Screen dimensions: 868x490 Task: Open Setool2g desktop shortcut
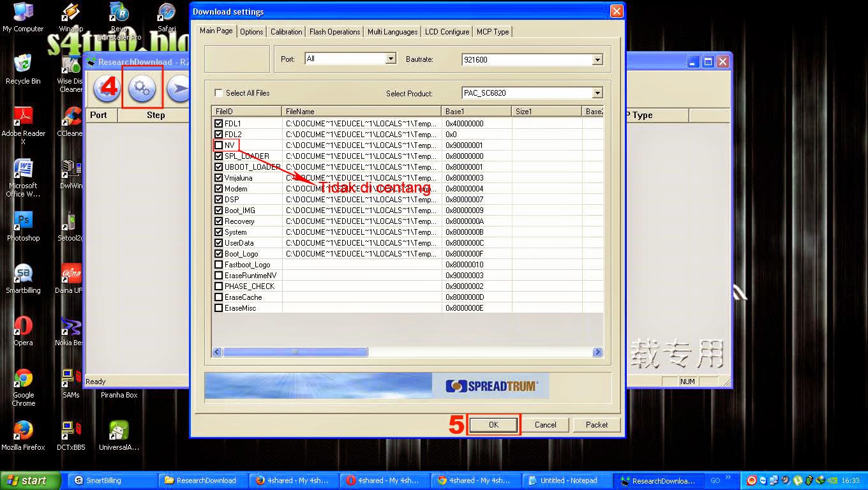tap(70, 226)
